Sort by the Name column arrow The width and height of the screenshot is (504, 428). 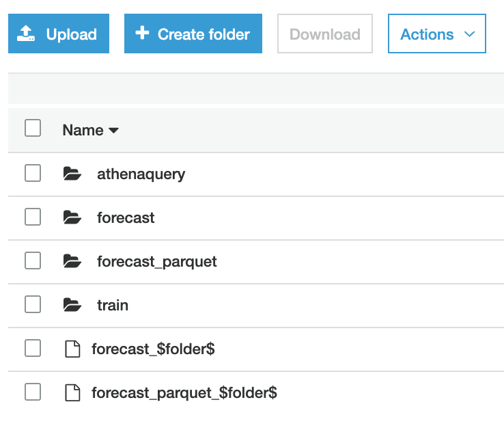tap(113, 131)
